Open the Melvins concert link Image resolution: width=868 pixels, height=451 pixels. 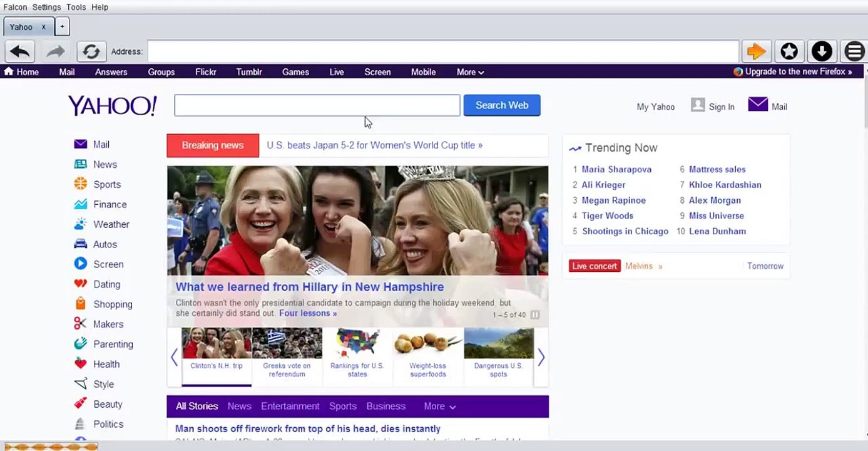[643, 266]
